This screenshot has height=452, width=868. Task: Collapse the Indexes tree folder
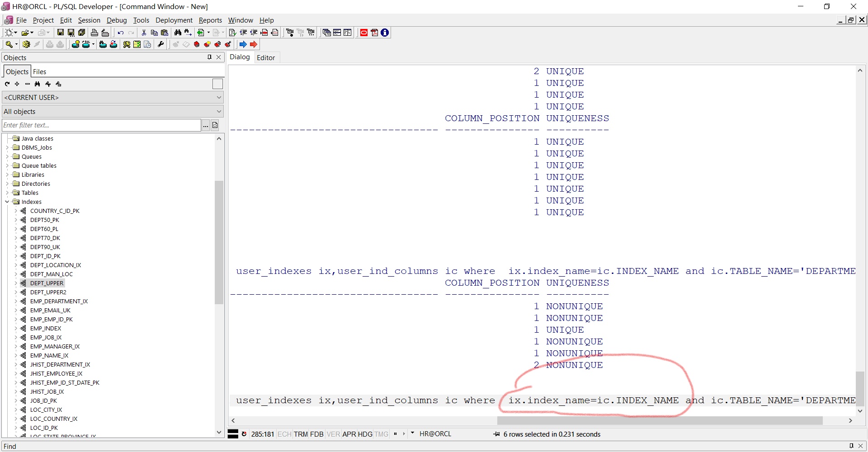coord(7,202)
